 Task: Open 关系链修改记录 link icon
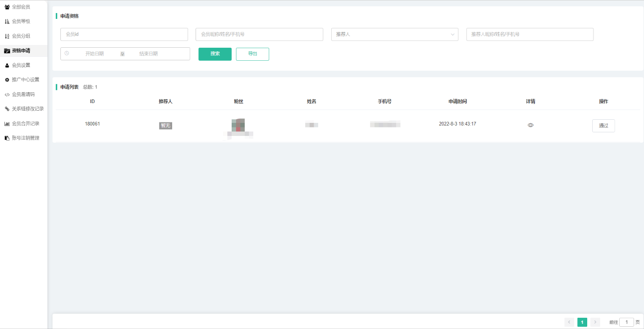point(7,109)
